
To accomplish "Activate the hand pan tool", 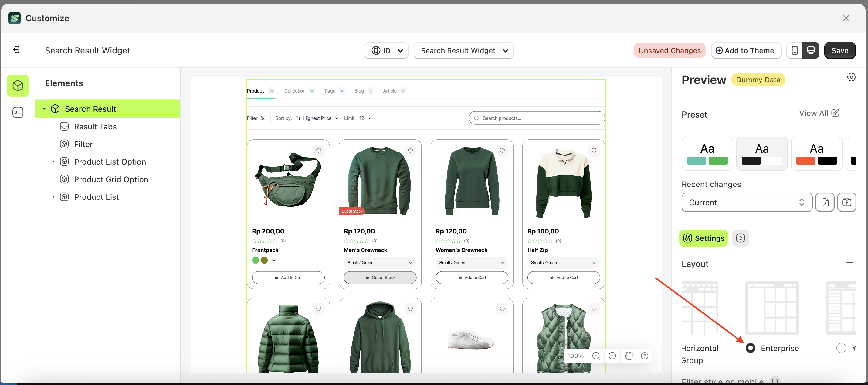I will pos(629,356).
